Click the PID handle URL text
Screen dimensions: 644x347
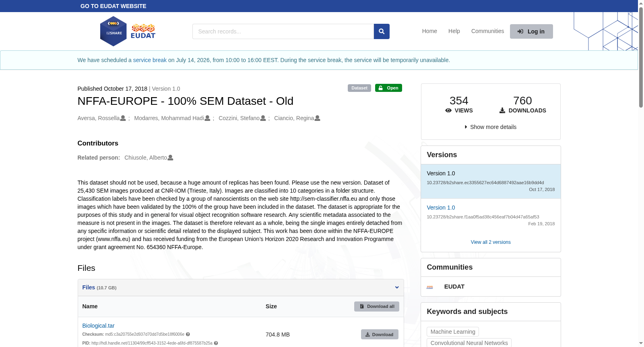(152, 343)
